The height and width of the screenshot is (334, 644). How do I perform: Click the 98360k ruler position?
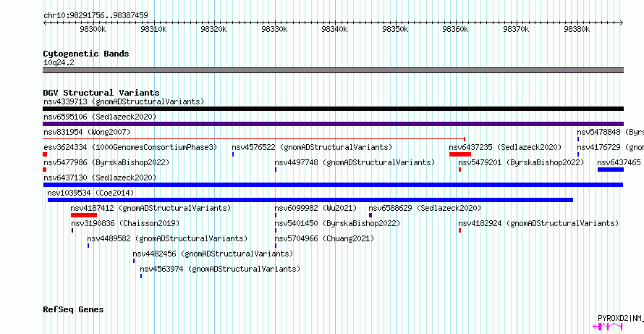pos(457,29)
